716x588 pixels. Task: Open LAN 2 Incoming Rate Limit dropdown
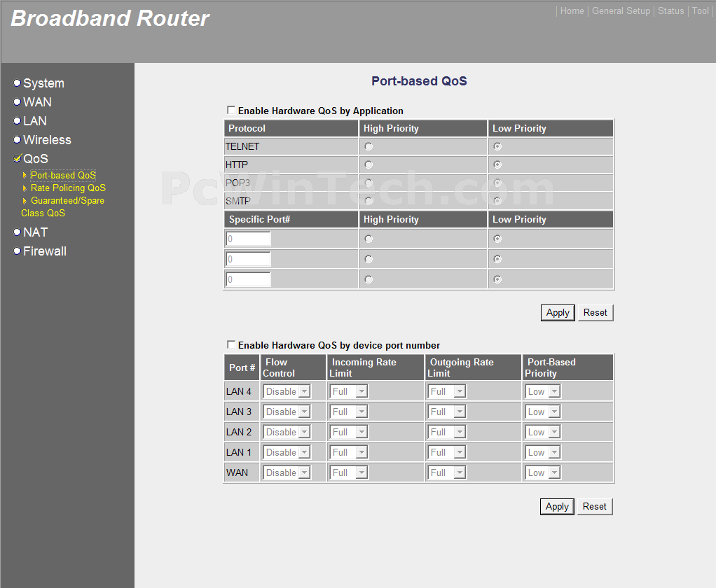349,432
